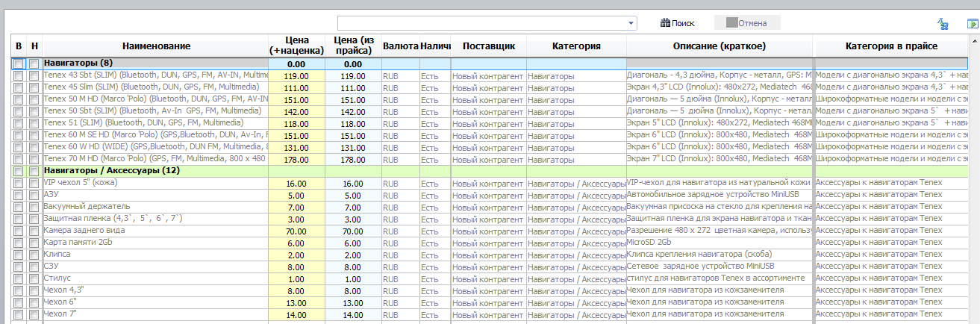The height and width of the screenshot is (324, 980).
Task: Tick the В checkbox of Навигаторы (8) group
Action: pos(18,64)
